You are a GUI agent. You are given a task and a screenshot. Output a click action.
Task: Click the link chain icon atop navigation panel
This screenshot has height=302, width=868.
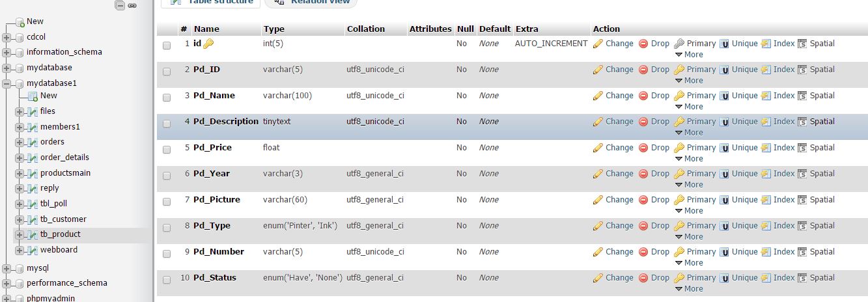pyautogui.click(x=132, y=5)
